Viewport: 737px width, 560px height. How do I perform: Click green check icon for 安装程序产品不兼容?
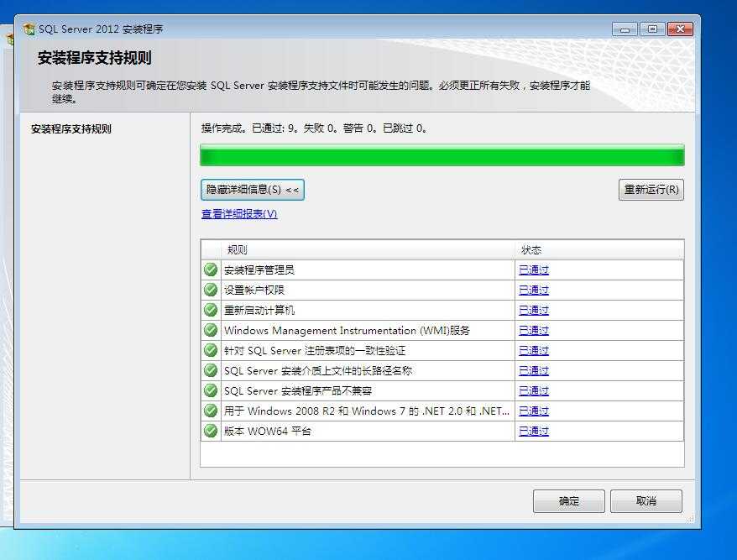click(211, 390)
